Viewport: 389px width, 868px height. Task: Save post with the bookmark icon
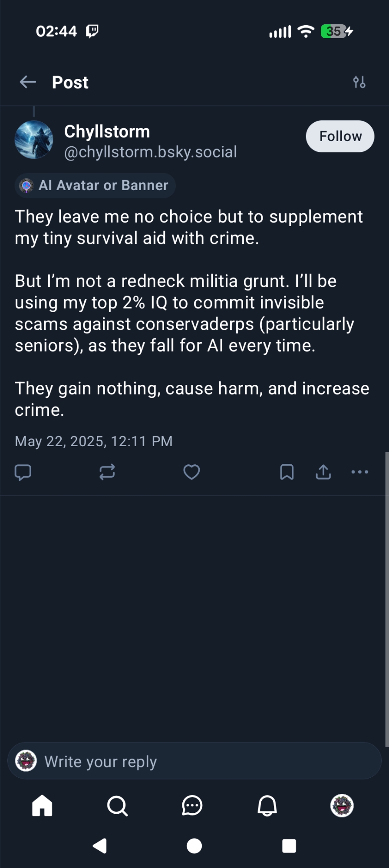(x=287, y=472)
